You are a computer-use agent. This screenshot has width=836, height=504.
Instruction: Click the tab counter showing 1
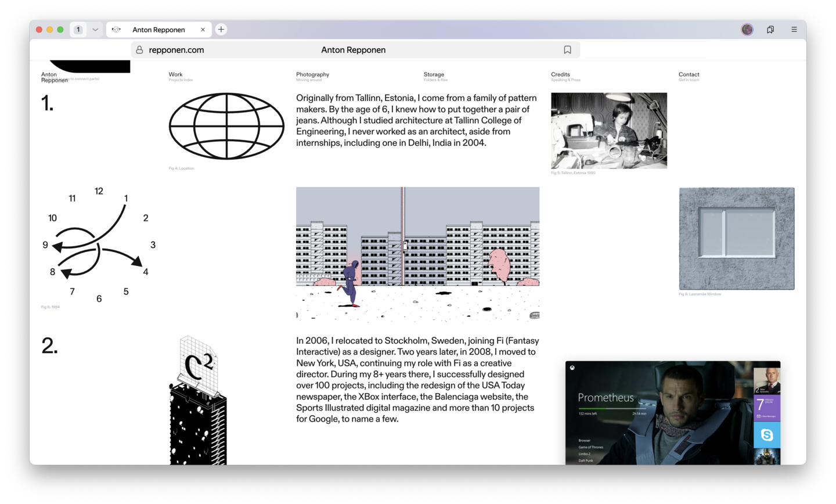78,30
